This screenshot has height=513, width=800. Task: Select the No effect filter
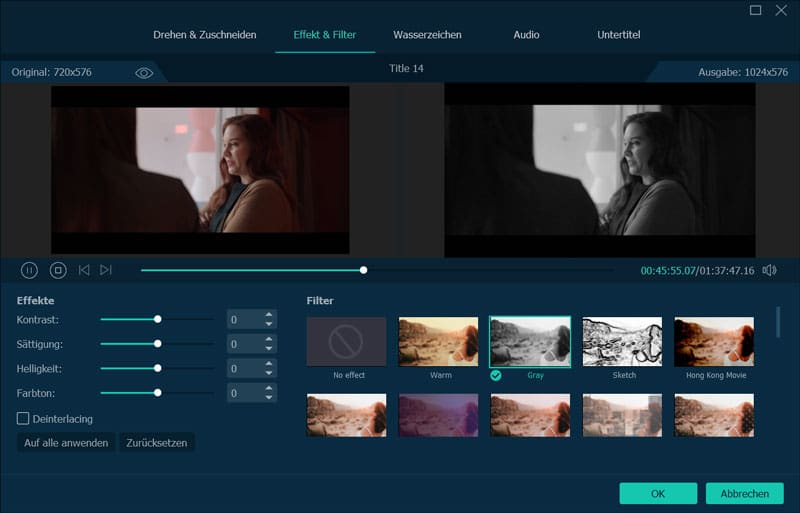tap(346, 342)
